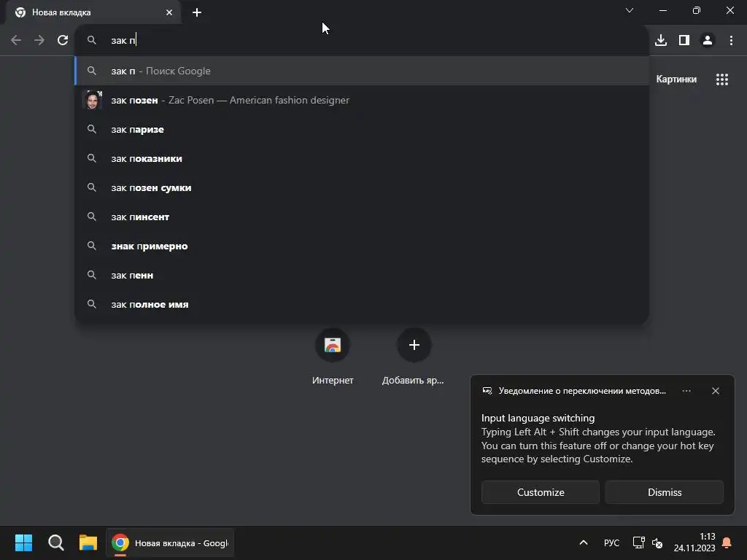The image size is (747, 560).
Task: Close the notification with X
Action: (716, 391)
